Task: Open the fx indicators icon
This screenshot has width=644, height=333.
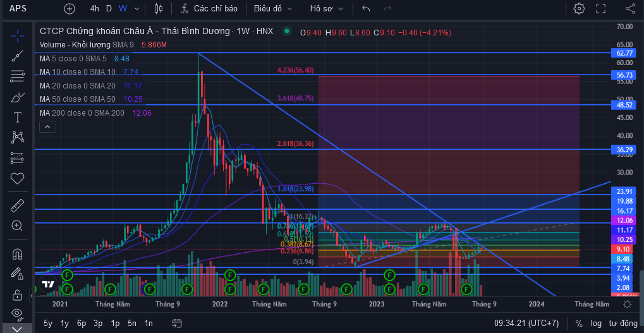Action: [185, 9]
